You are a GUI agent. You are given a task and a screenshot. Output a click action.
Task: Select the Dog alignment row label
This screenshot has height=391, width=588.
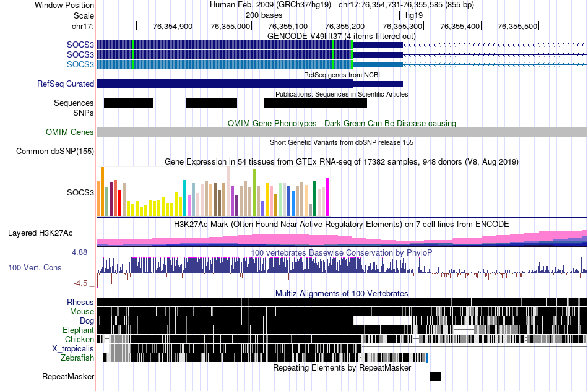point(87,321)
